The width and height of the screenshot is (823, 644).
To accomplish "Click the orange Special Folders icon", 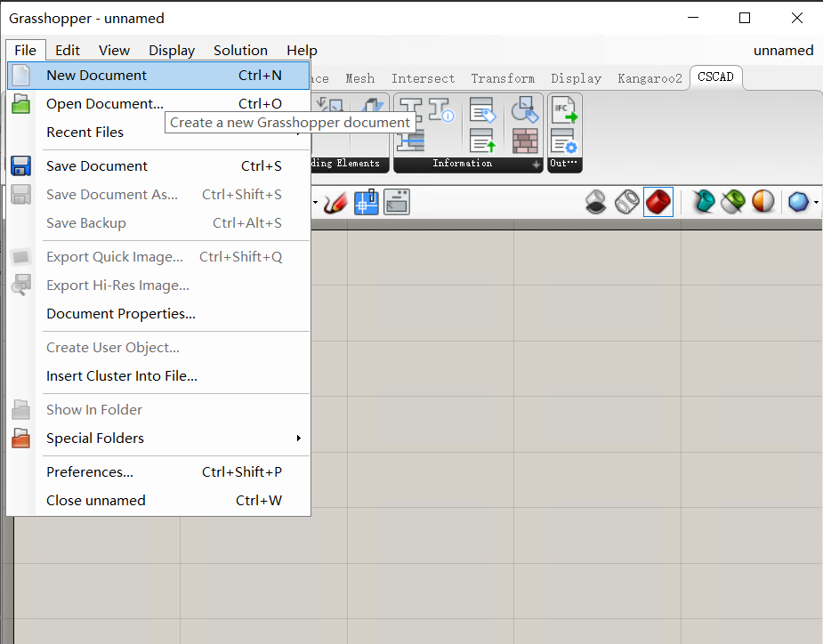I will pyautogui.click(x=21, y=439).
